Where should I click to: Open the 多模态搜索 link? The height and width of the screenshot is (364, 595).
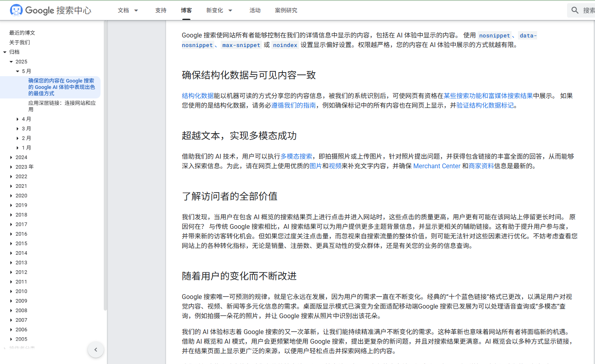(297, 156)
